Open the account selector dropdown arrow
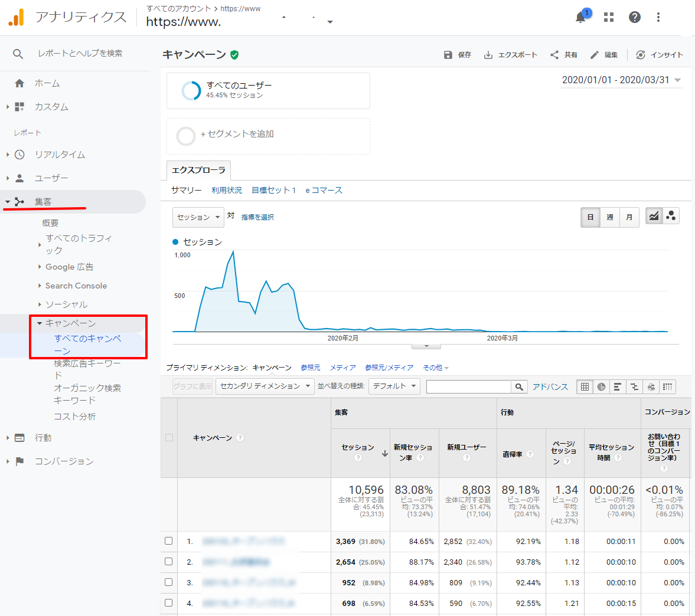Image resolution: width=695 pixels, height=616 pixels. tap(329, 22)
